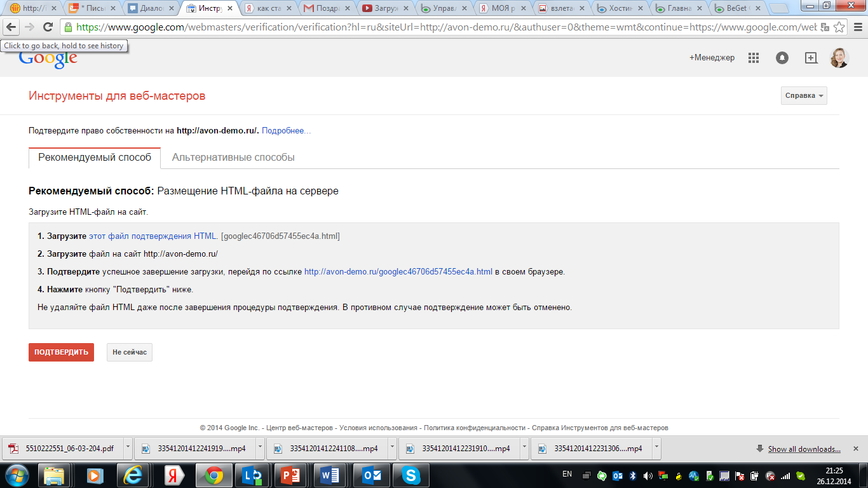This screenshot has width=868, height=488.
Task: Expand options for 33541201412241108 mp4 download
Action: coord(392,449)
